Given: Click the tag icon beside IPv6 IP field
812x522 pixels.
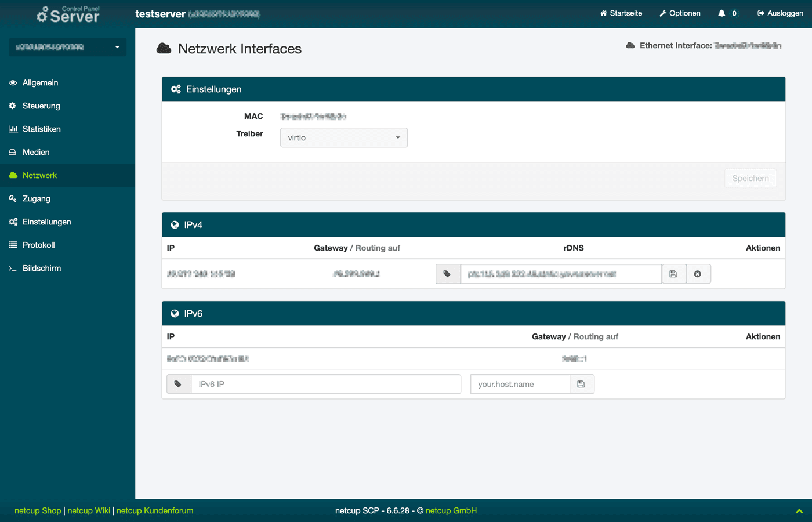Looking at the screenshot, I should (x=179, y=384).
